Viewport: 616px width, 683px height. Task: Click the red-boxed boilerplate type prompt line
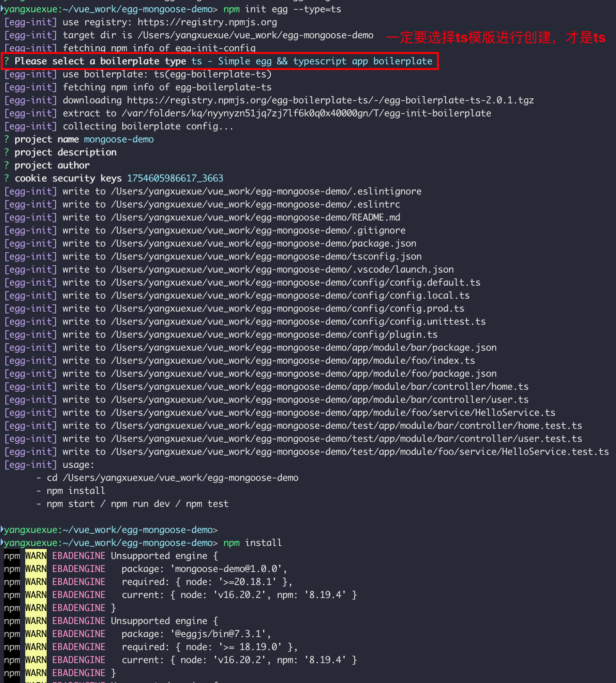click(x=220, y=61)
